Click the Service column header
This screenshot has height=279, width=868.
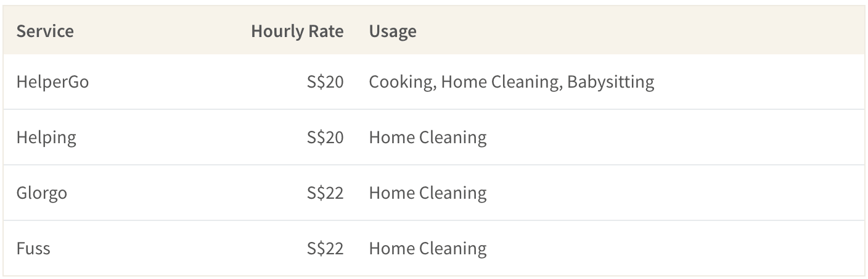45,31
